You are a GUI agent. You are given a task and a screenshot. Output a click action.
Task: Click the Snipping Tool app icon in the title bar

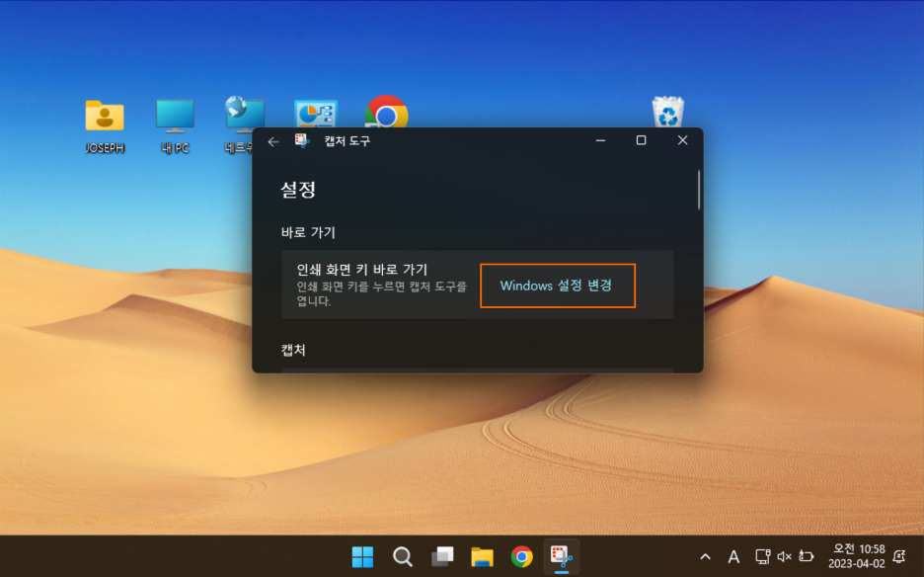[x=302, y=141]
